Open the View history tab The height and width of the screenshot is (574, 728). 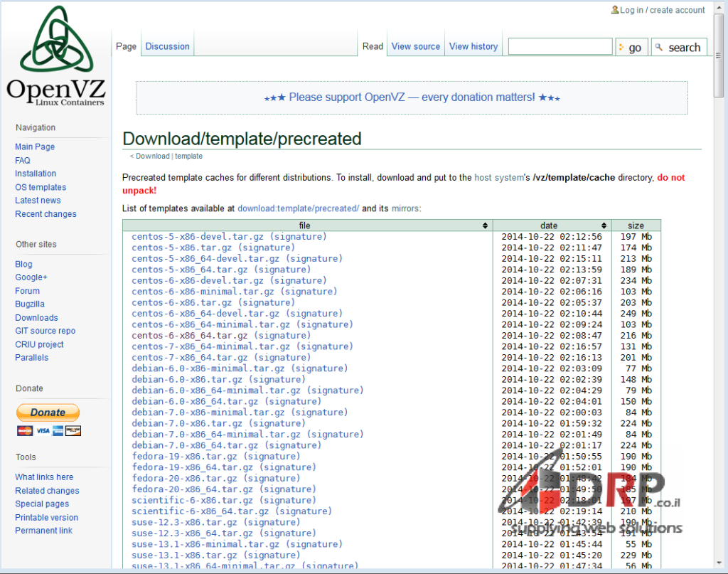click(473, 46)
